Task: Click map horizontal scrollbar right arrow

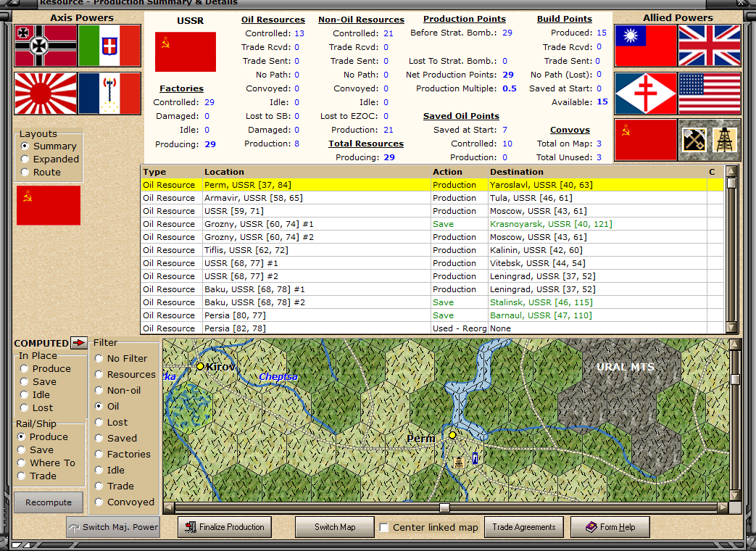Action: [723, 507]
